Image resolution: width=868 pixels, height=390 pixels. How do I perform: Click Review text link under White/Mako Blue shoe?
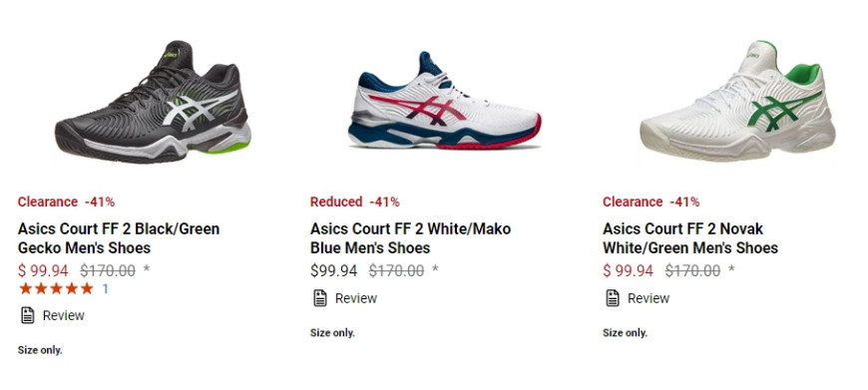coord(356,298)
